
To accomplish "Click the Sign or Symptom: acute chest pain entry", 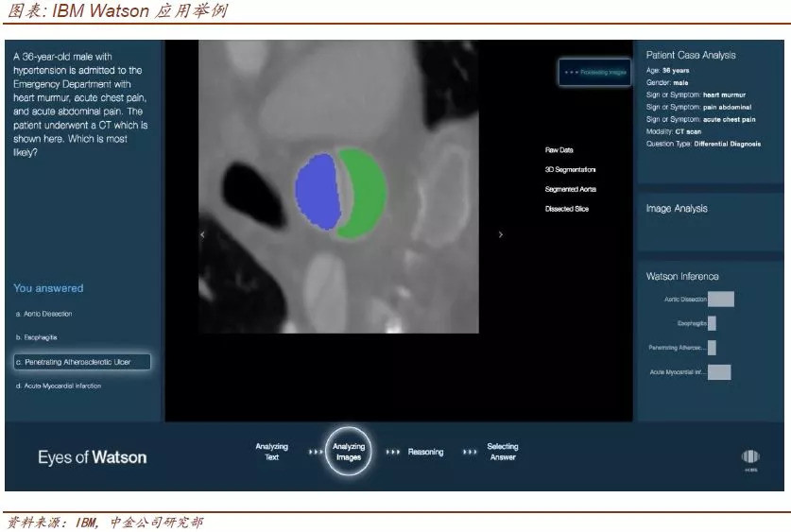I will (700, 119).
